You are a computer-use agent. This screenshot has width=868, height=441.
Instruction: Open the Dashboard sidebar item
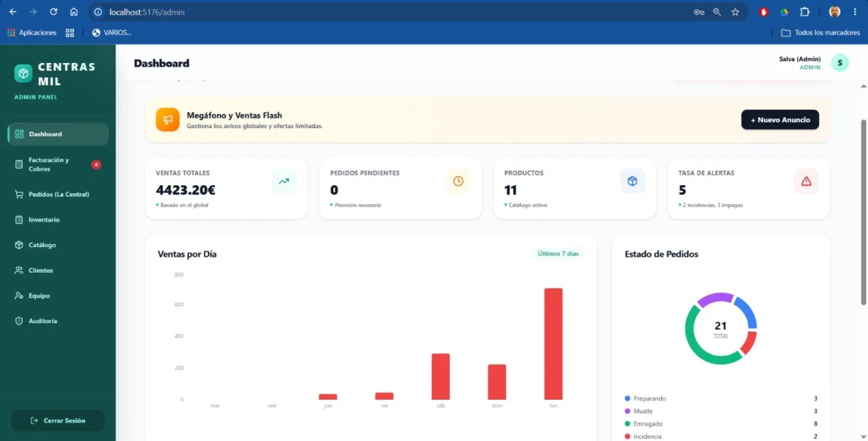tap(58, 134)
